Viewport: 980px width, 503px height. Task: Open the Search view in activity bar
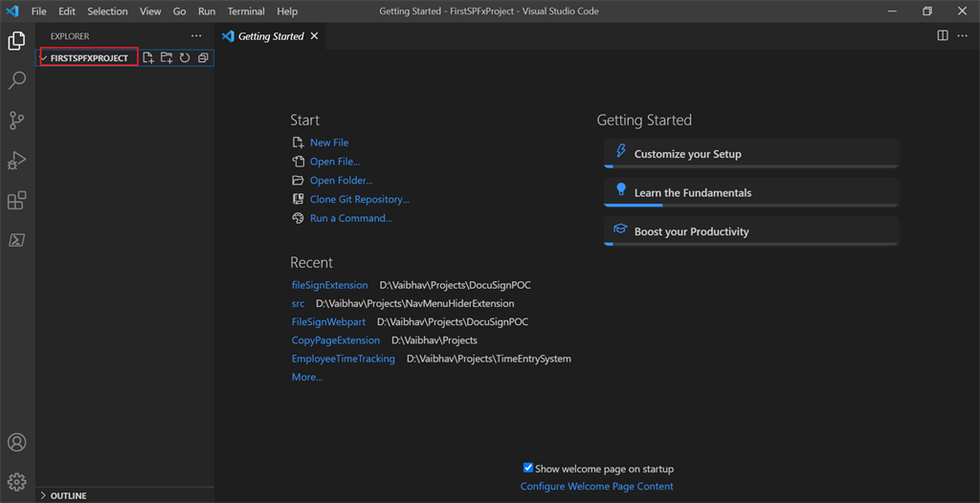pos(17,80)
